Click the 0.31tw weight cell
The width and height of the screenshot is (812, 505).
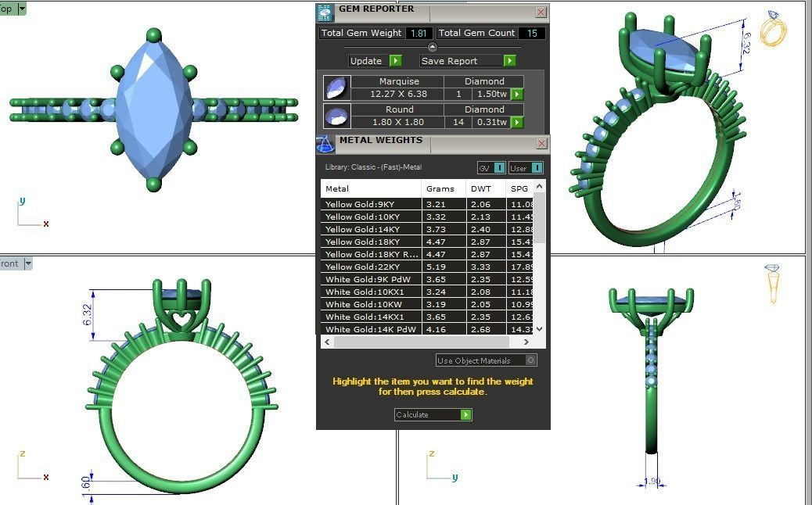491,122
